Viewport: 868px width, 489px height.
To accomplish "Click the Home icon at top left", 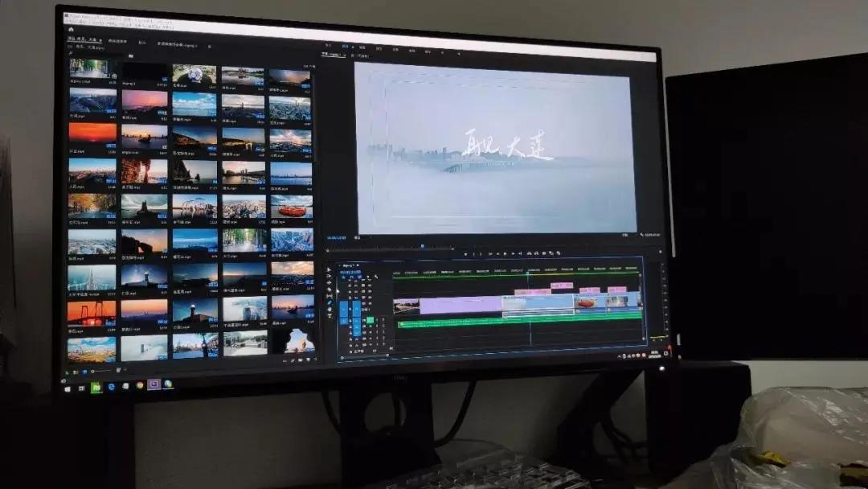I will point(71,29).
